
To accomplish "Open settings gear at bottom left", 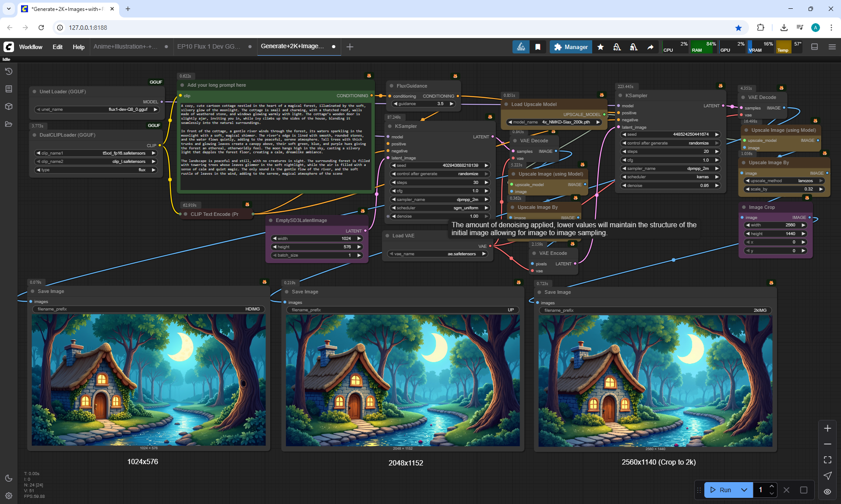I will click(x=8, y=496).
